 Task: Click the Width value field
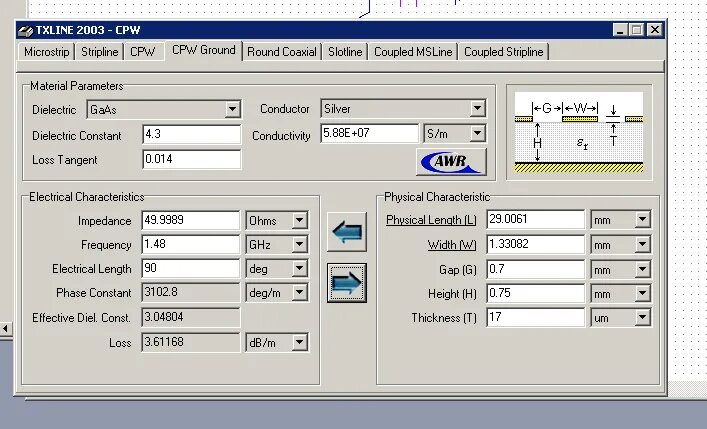[x=536, y=244]
